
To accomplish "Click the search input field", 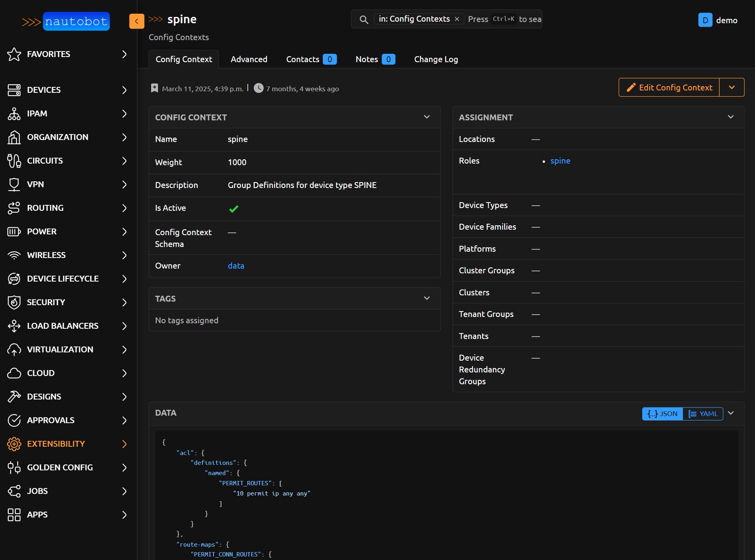I will pyautogui.click(x=505, y=19).
